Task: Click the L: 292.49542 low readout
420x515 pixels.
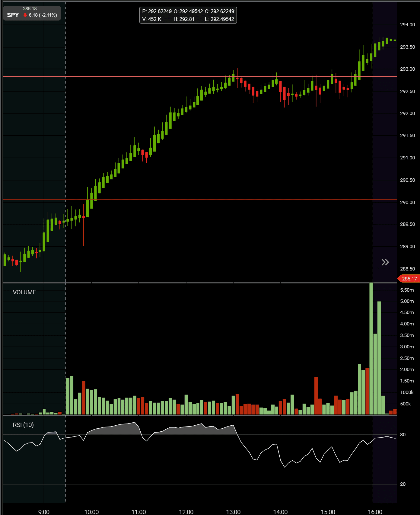Action: coord(219,19)
